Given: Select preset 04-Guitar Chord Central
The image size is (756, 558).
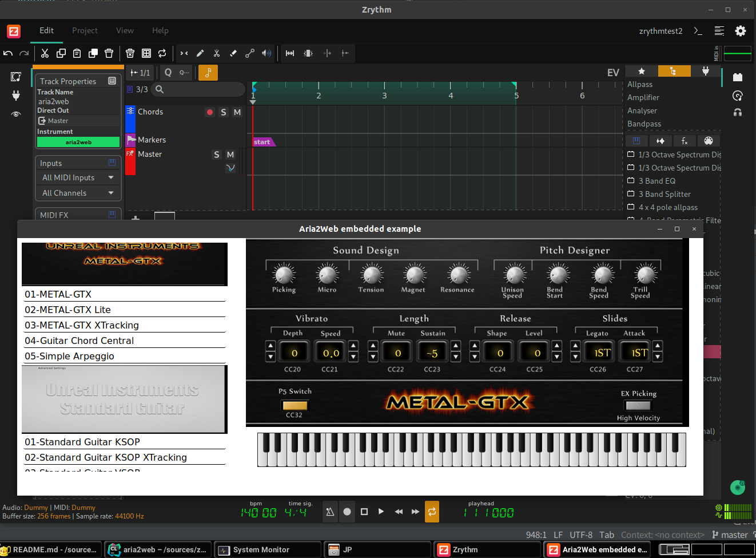Looking at the screenshot, I should (124, 341).
